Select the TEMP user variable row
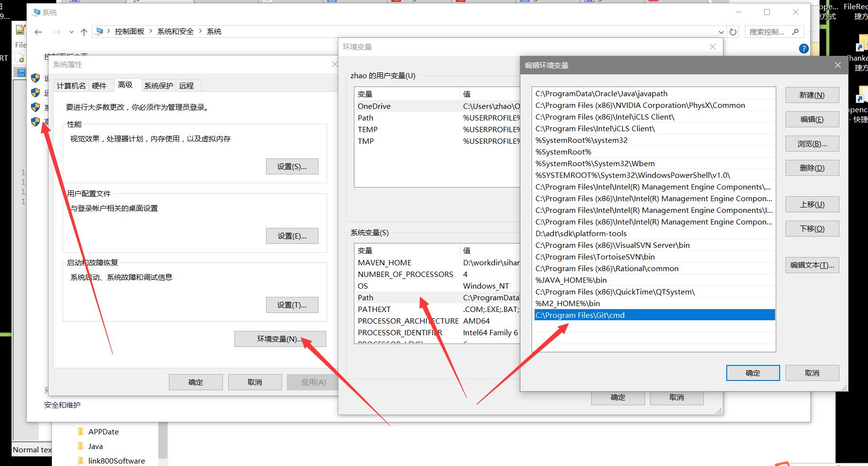Image resolution: width=868 pixels, height=466 pixels. coord(437,129)
